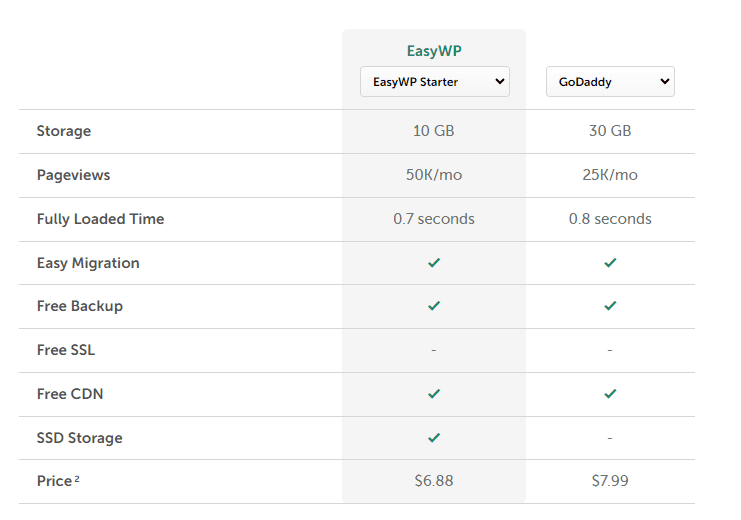Select the Free CDN row label
Screen dimensions: 741x520
(x=70, y=394)
